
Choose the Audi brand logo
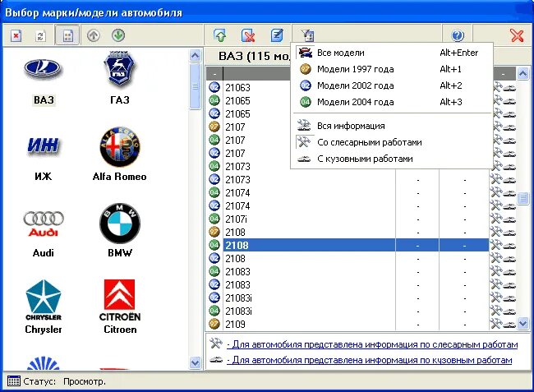tap(44, 224)
